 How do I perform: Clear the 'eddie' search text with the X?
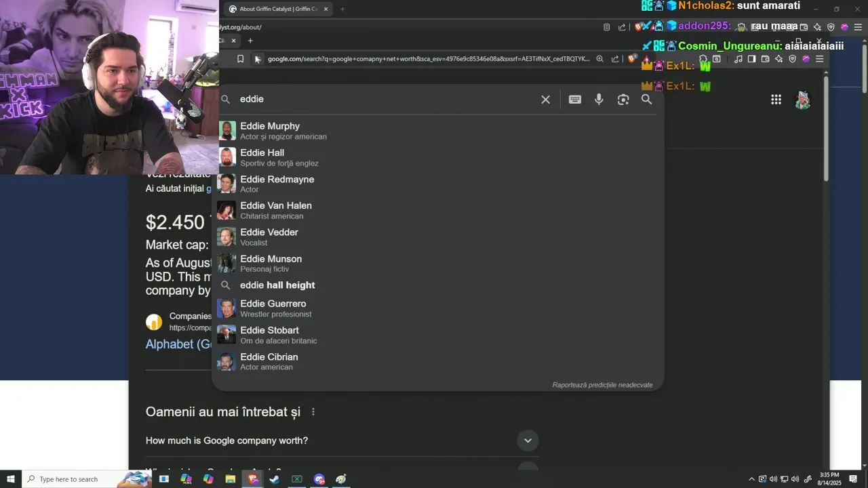[545, 100]
